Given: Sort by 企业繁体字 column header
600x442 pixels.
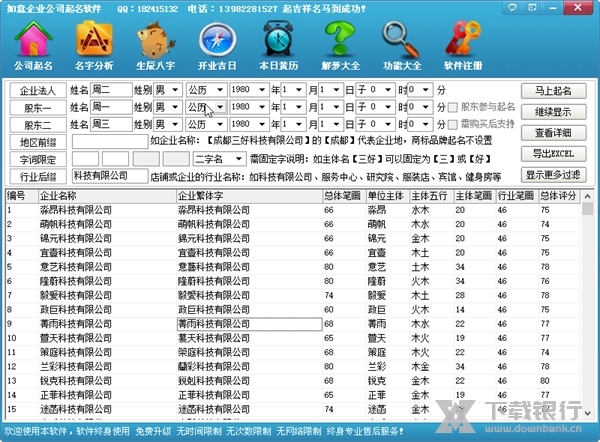Looking at the screenshot, I should 249,196.
